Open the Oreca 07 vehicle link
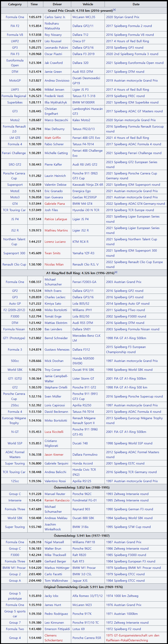The image size is (168, 644). 79,41
